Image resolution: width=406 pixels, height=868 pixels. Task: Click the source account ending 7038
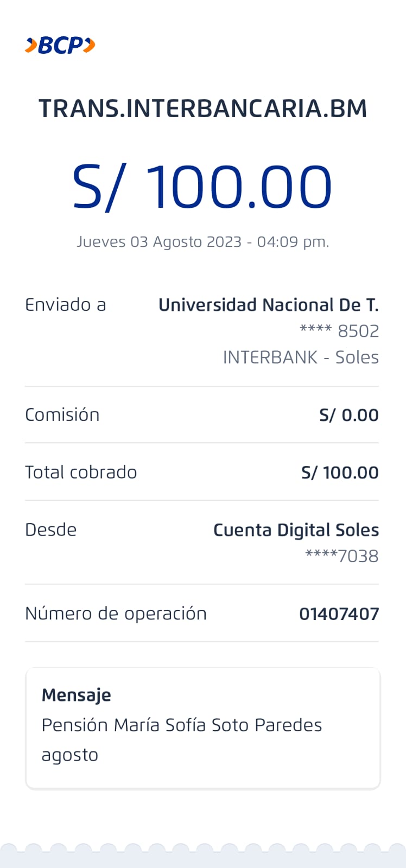tap(342, 556)
